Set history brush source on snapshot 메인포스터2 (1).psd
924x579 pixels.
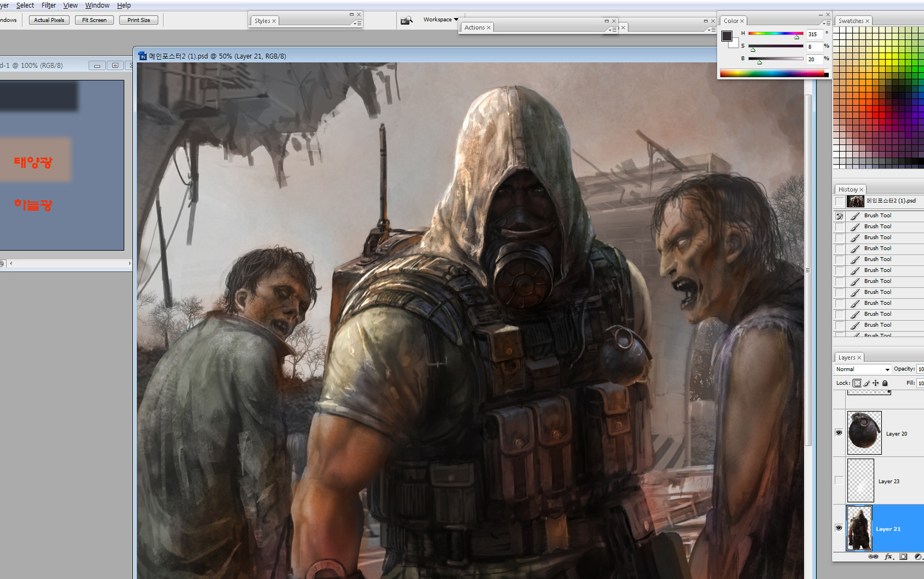point(840,201)
